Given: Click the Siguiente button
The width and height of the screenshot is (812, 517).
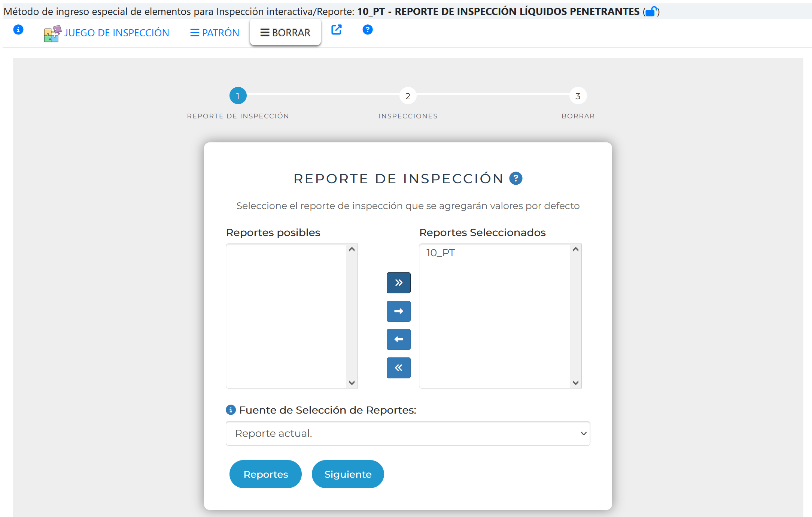Looking at the screenshot, I should point(347,474).
